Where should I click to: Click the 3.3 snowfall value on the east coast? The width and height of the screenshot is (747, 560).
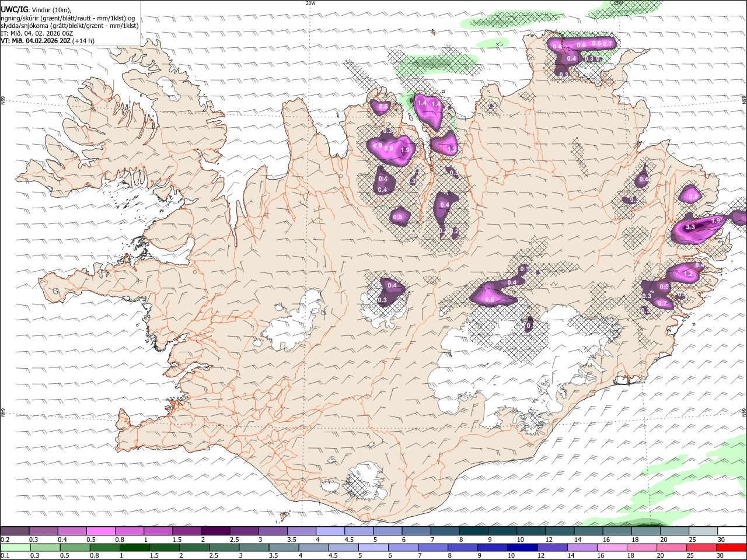pos(690,227)
